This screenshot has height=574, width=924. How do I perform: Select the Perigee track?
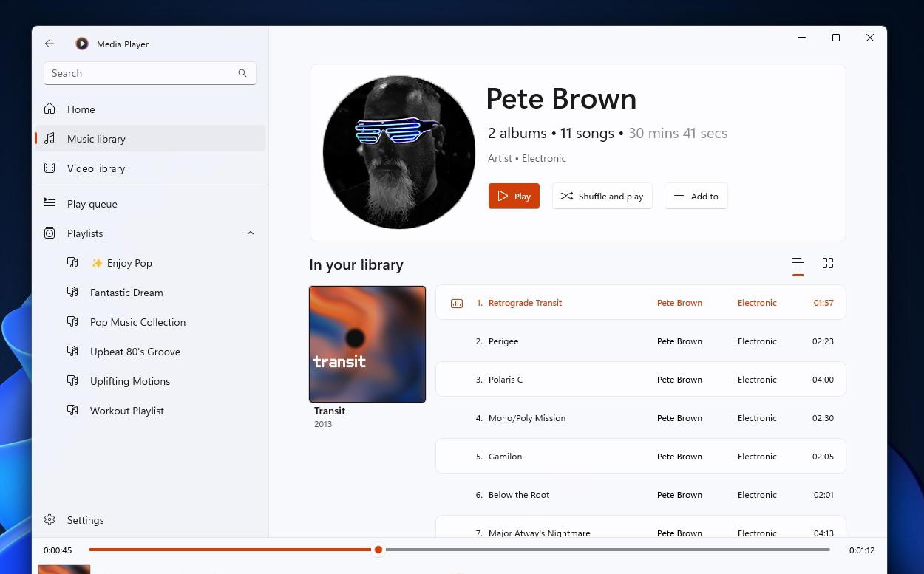pos(641,341)
